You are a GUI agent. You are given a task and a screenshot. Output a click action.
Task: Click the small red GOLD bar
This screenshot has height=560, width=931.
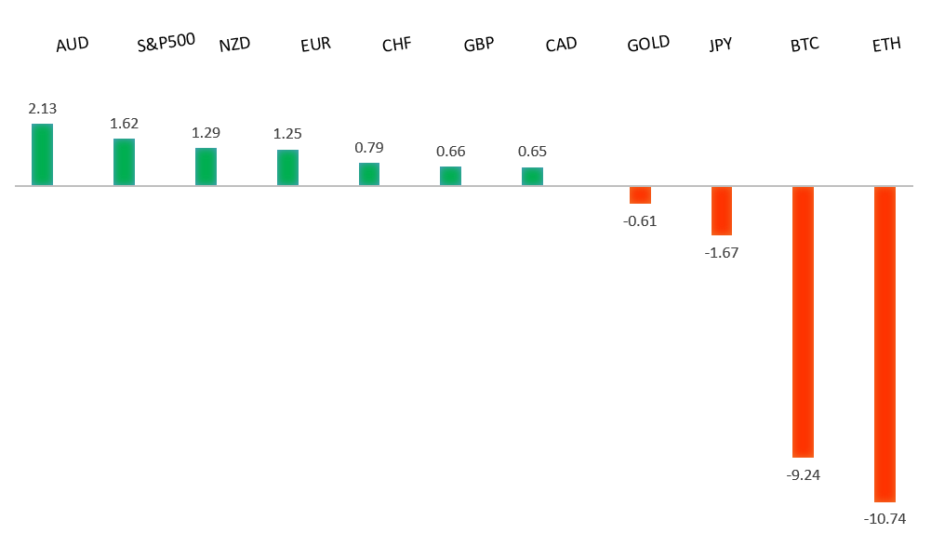640,194
